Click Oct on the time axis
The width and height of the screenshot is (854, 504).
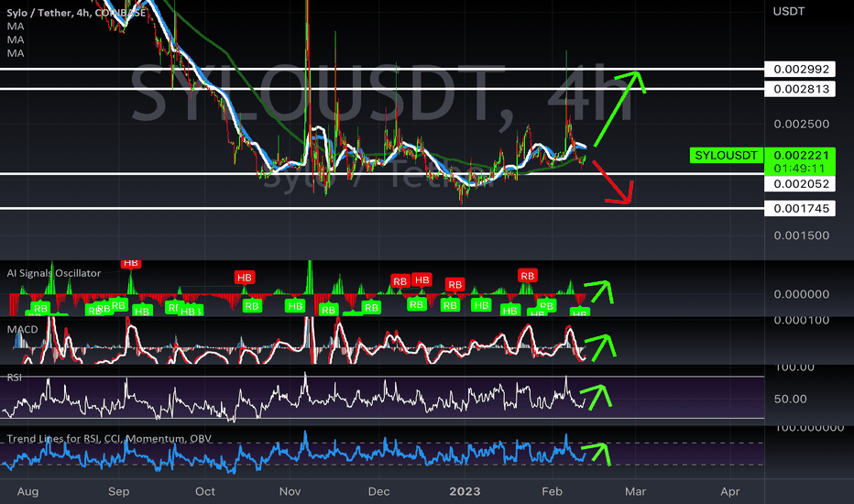pyautogui.click(x=204, y=491)
